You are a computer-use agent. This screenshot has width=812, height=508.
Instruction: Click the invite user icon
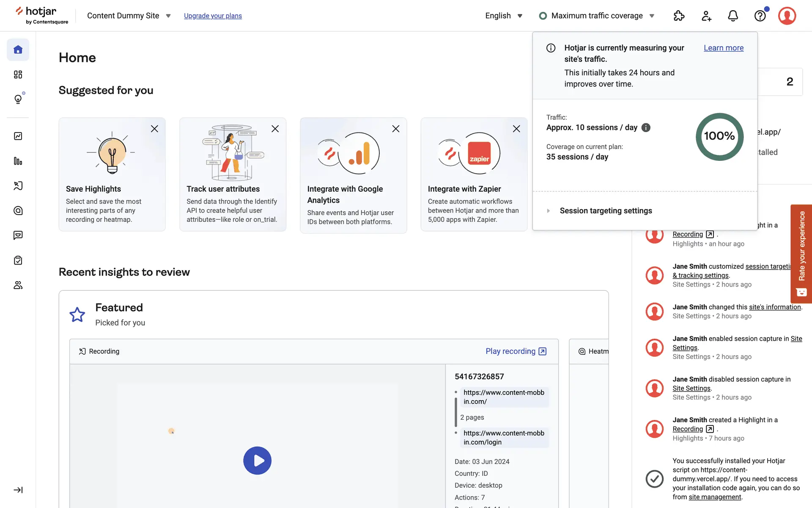pos(706,16)
